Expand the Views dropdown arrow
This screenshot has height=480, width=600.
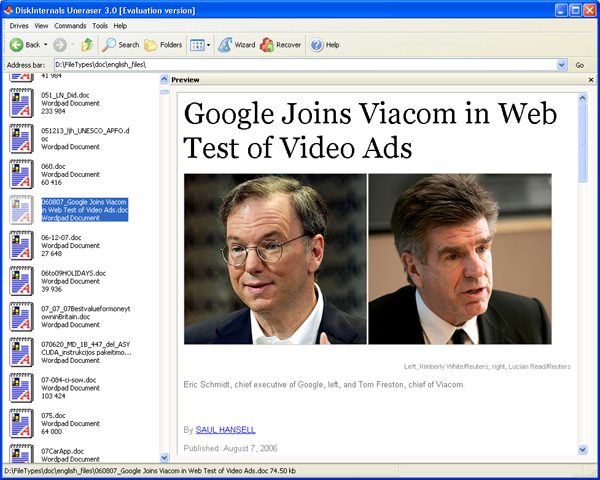[x=209, y=45]
